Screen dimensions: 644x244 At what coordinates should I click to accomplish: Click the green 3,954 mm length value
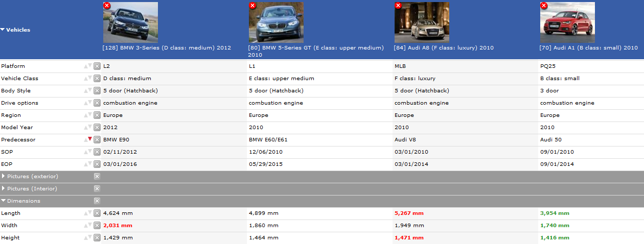(x=555, y=213)
